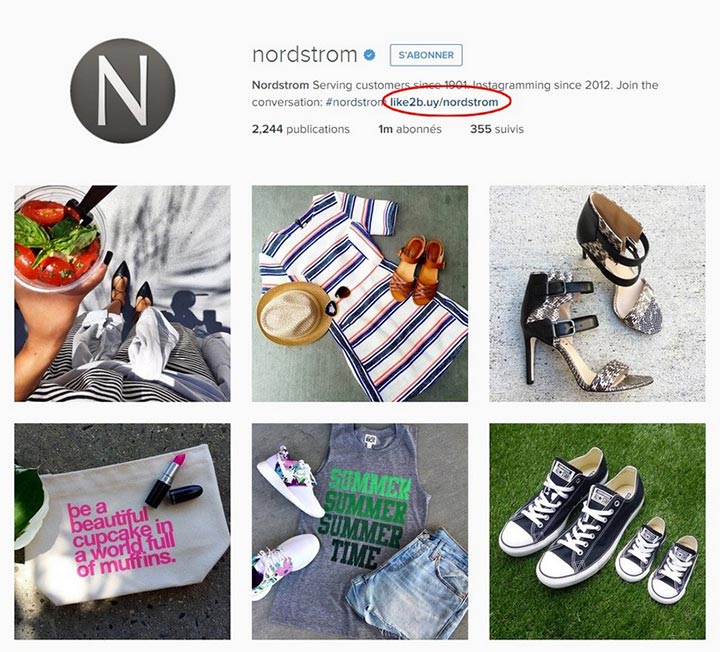The height and width of the screenshot is (652, 720).
Task: Click the S'ABONNER follow button
Action: point(426,55)
